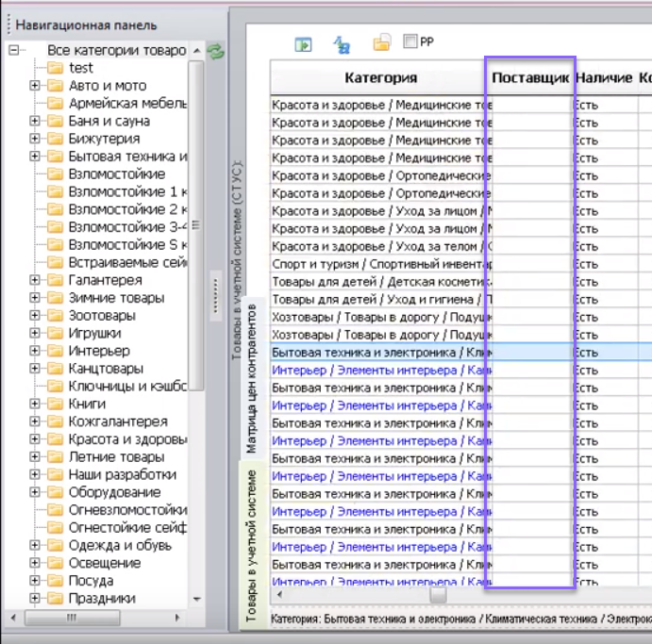Expand the Бижутерия category

35,139
